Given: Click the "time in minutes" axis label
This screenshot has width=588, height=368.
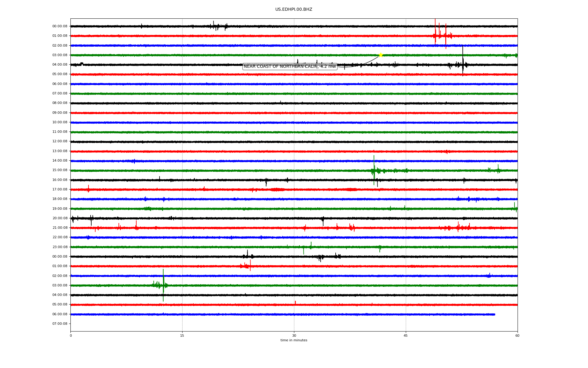Looking at the screenshot, I should click(x=294, y=340).
